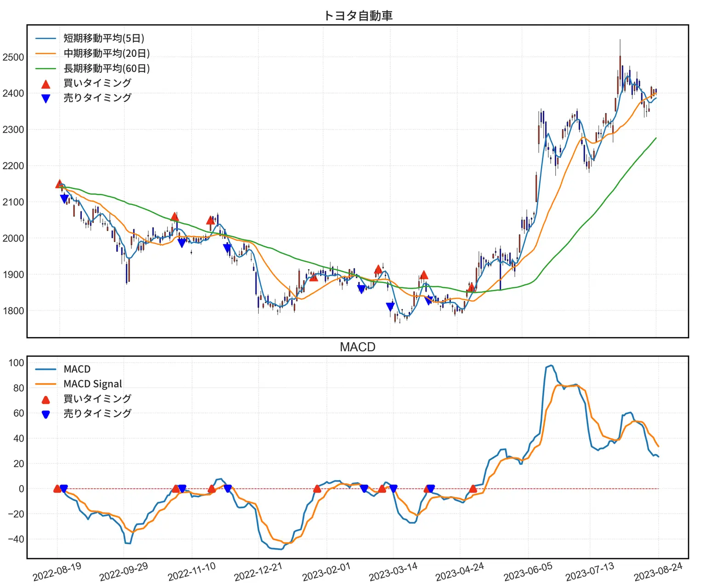The height and width of the screenshot is (588, 706).
Task: Click the first blue sell marker on MACD chart
Action: 64,488
